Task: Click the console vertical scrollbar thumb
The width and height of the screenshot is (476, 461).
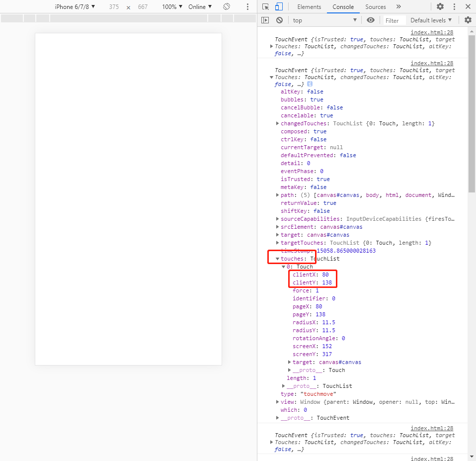Action: tap(472, 113)
